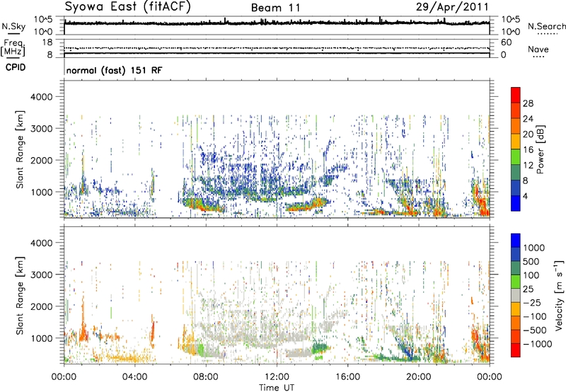Select the 'Beam 11' label
The height and width of the screenshot is (392, 566).
coord(275,8)
